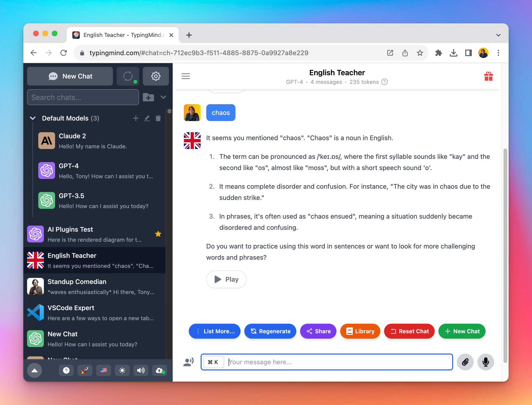The width and height of the screenshot is (532, 405).
Task: Open the rocket icon in bottom bar
Action: tap(85, 370)
